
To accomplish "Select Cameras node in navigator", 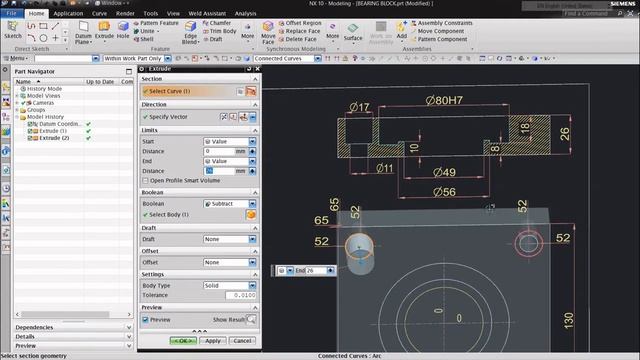I will tap(43, 103).
